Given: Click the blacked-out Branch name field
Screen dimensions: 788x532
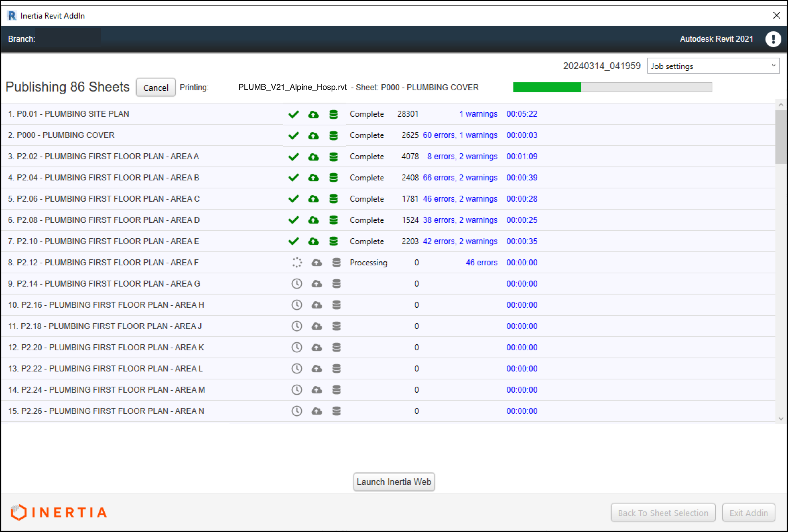Looking at the screenshot, I should (68, 36).
